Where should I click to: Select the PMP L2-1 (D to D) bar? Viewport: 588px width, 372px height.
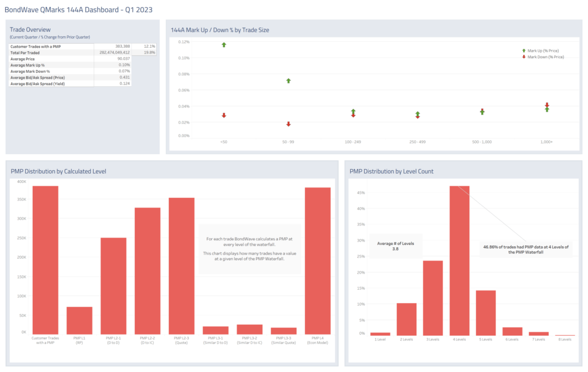pyautogui.click(x=113, y=286)
